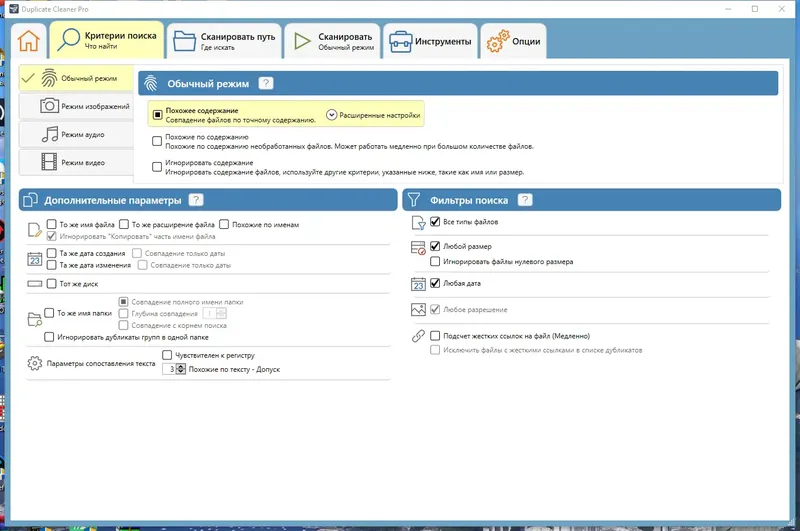
Task: Uncheck Любая дата filter
Action: tap(435, 283)
